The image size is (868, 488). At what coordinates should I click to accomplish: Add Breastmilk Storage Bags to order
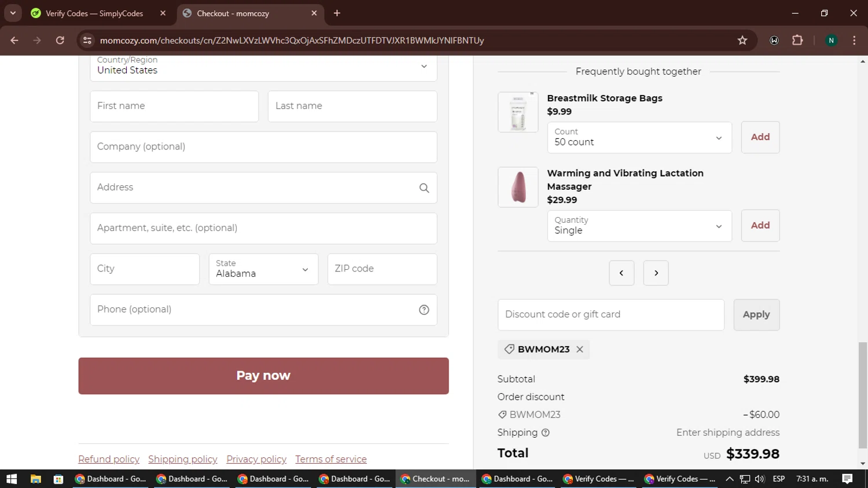pos(760,137)
